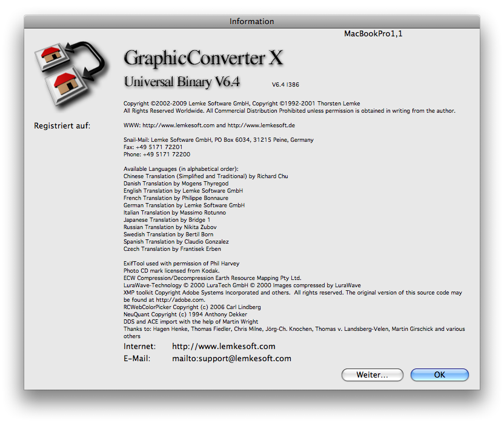This screenshot has height=423, width=504.
Task: Click the French Translation by Philippe Bonnaure line
Action: [176, 198]
